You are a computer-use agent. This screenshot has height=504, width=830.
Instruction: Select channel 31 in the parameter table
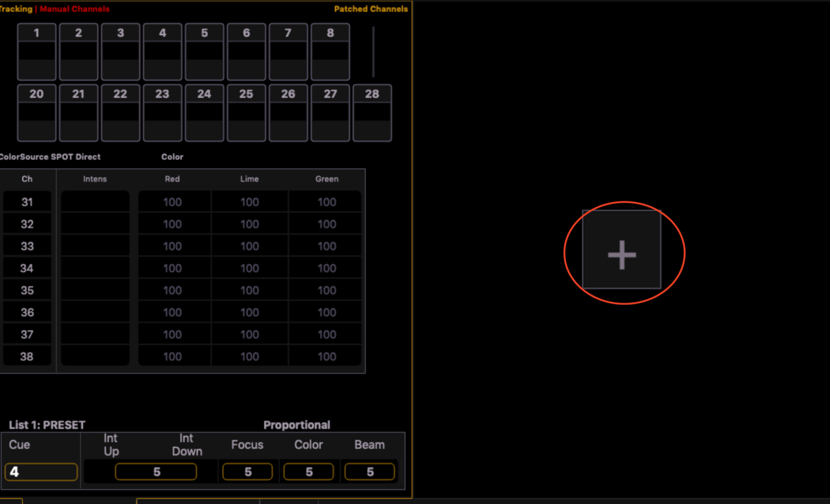point(27,201)
